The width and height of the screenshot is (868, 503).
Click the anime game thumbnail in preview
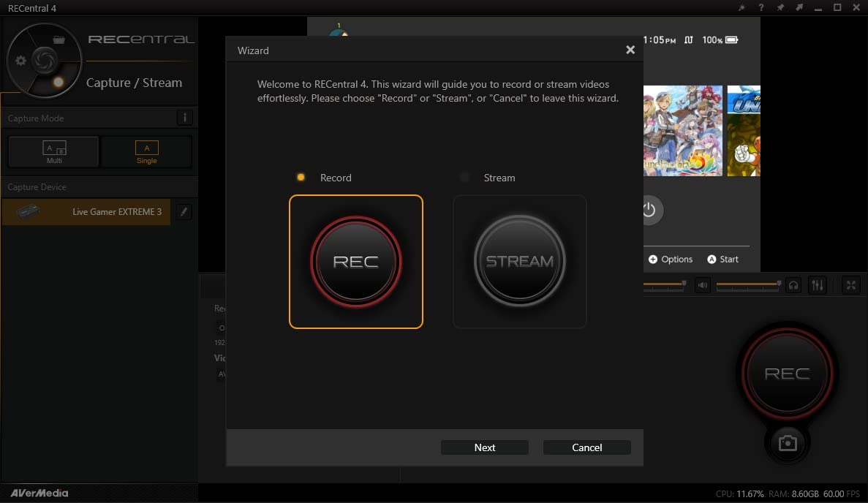683,131
